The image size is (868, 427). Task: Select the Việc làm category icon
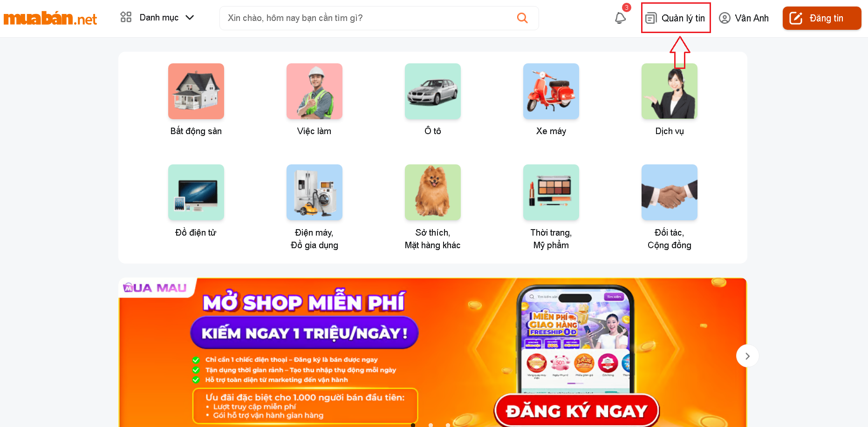314,91
